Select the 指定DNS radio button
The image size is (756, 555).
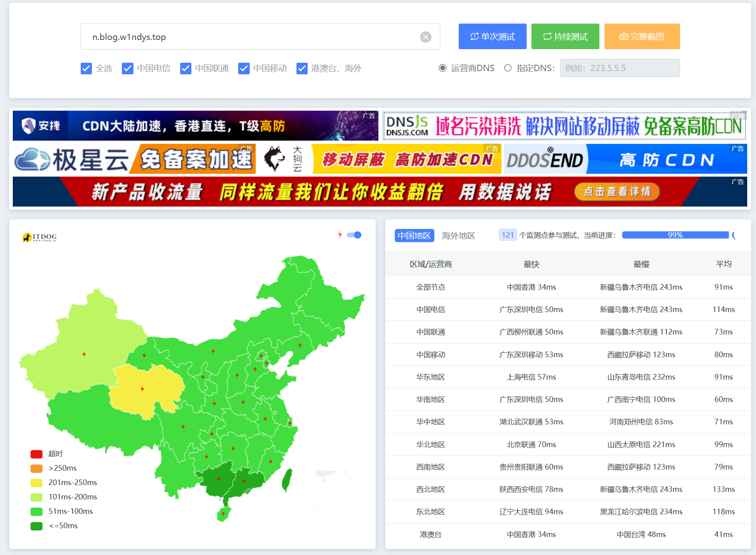508,68
